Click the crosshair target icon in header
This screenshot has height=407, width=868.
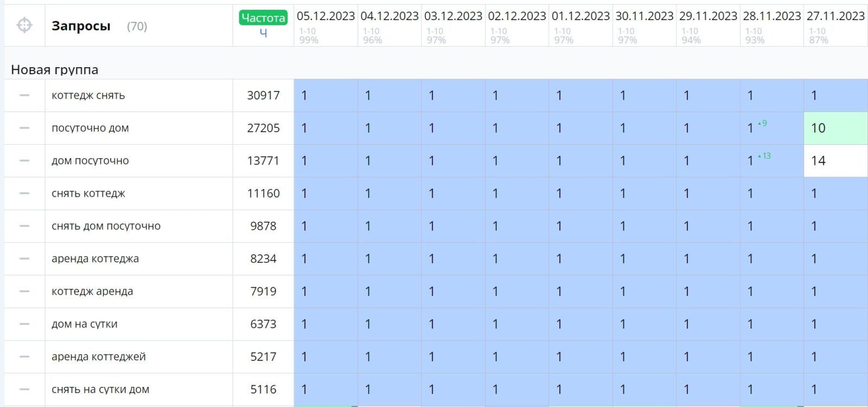(24, 25)
